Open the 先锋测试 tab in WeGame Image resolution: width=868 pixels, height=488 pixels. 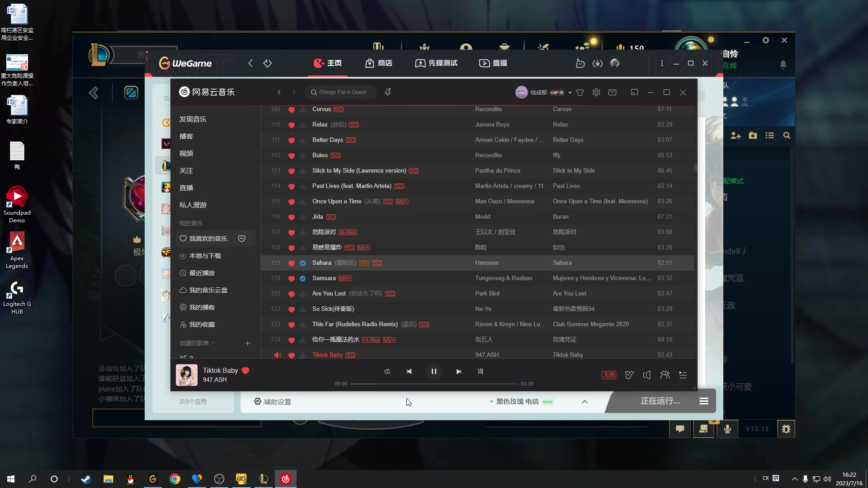point(436,63)
